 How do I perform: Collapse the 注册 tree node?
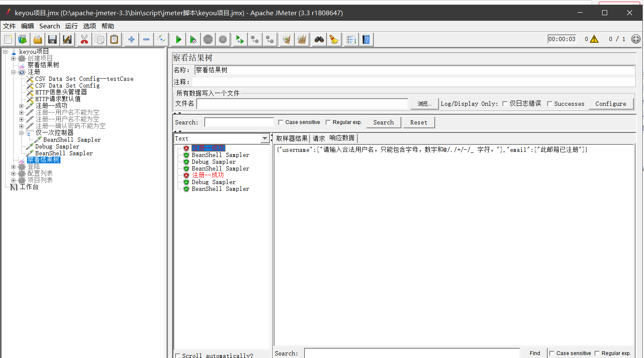click(x=13, y=72)
